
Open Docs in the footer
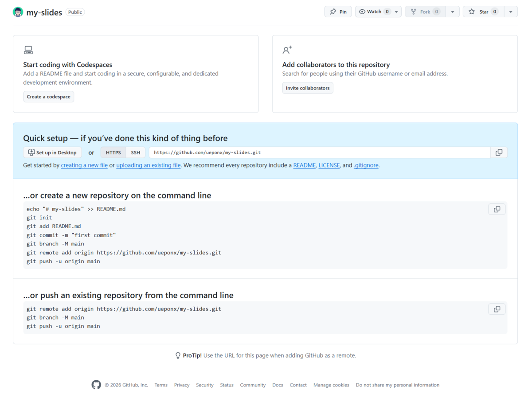pos(278,385)
